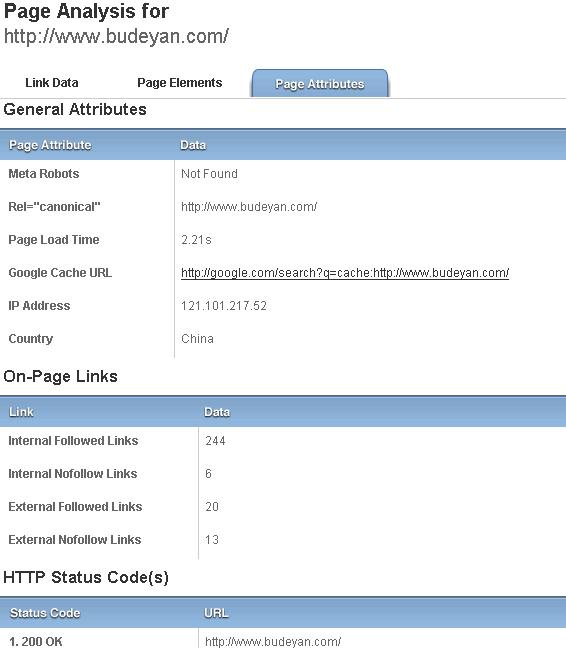Switch to the Link Data tab
Viewport: 566px width, 648px height.
point(52,83)
